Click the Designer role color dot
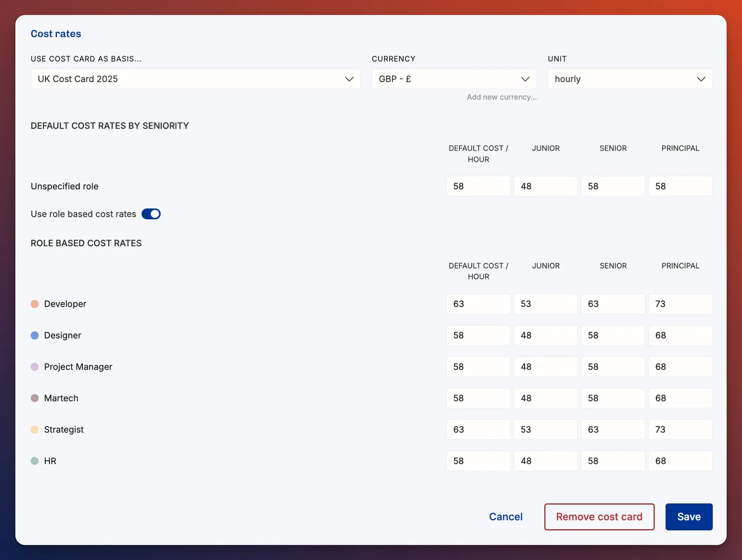The height and width of the screenshot is (560, 742). click(x=35, y=335)
